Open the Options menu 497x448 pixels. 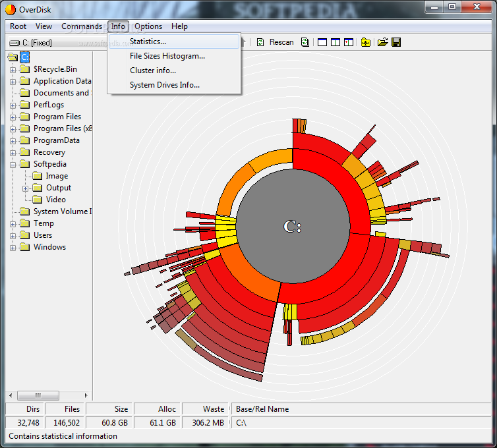tap(148, 26)
